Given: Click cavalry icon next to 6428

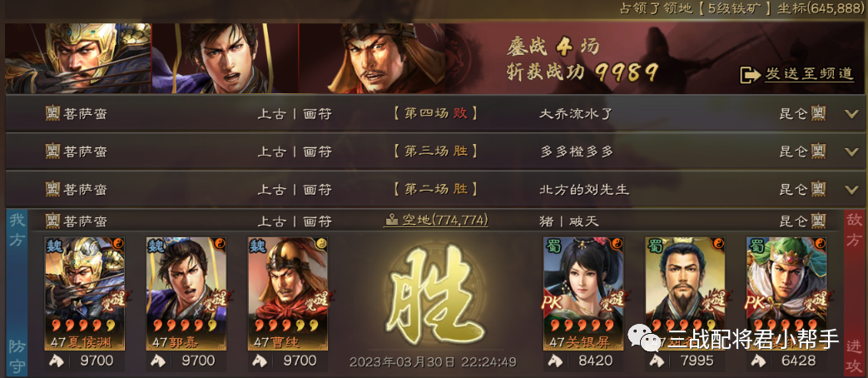Looking at the screenshot, I should (x=758, y=361).
